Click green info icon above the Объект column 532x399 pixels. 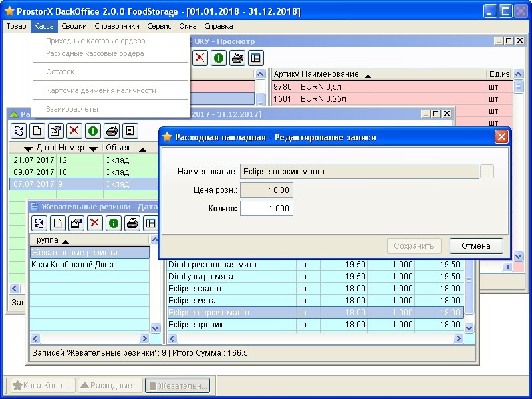[x=93, y=131]
